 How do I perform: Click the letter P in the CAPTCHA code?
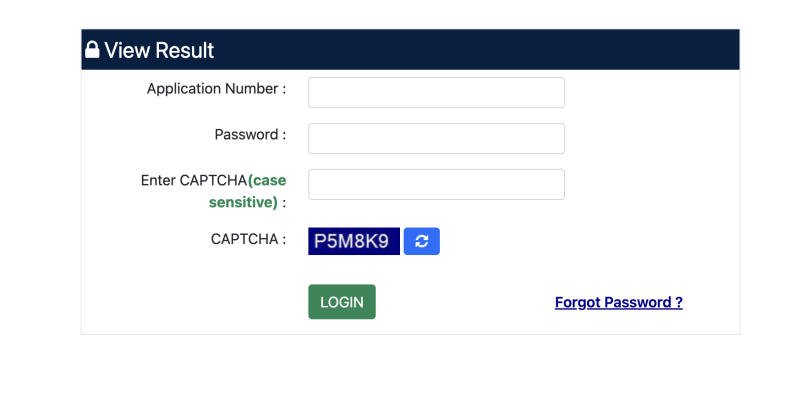(320, 241)
